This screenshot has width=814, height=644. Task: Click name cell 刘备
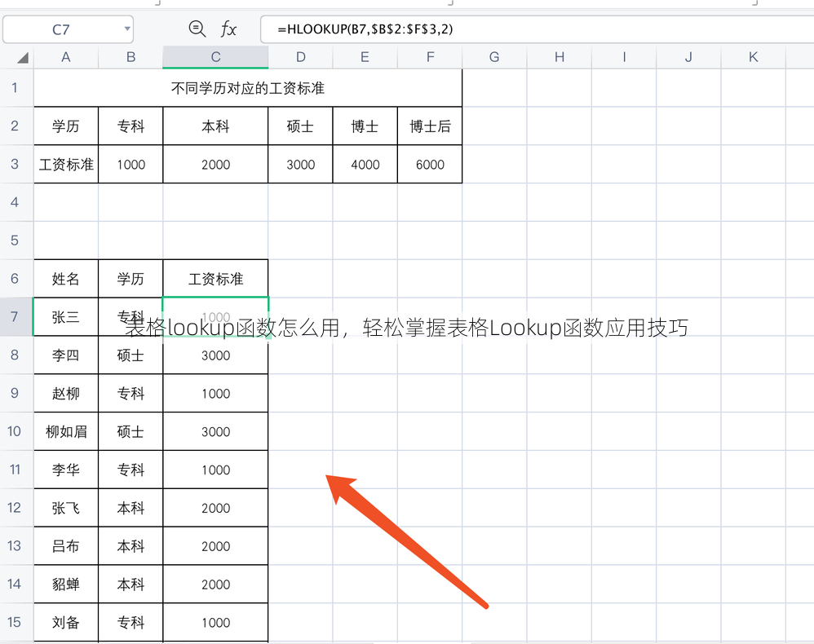66,622
